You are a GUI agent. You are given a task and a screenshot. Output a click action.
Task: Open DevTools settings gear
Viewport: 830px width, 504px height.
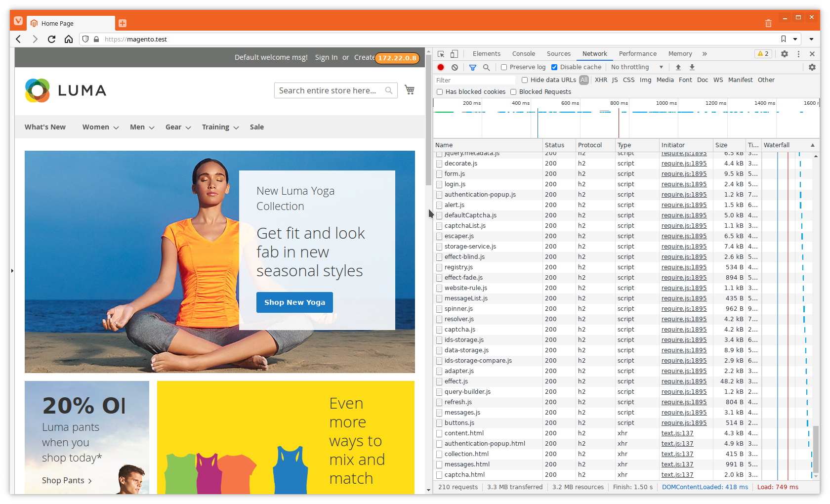[x=785, y=54]
